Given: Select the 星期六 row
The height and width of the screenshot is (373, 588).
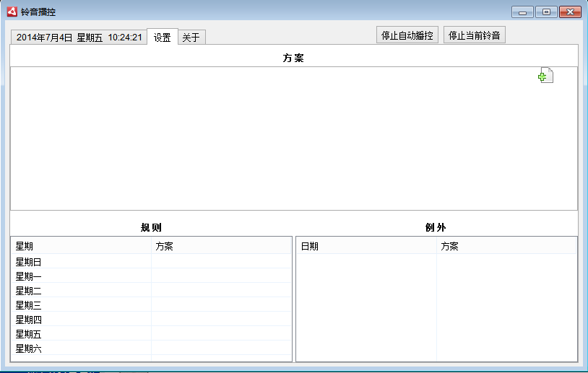Looking at the screenshot, I should [152, 348].
